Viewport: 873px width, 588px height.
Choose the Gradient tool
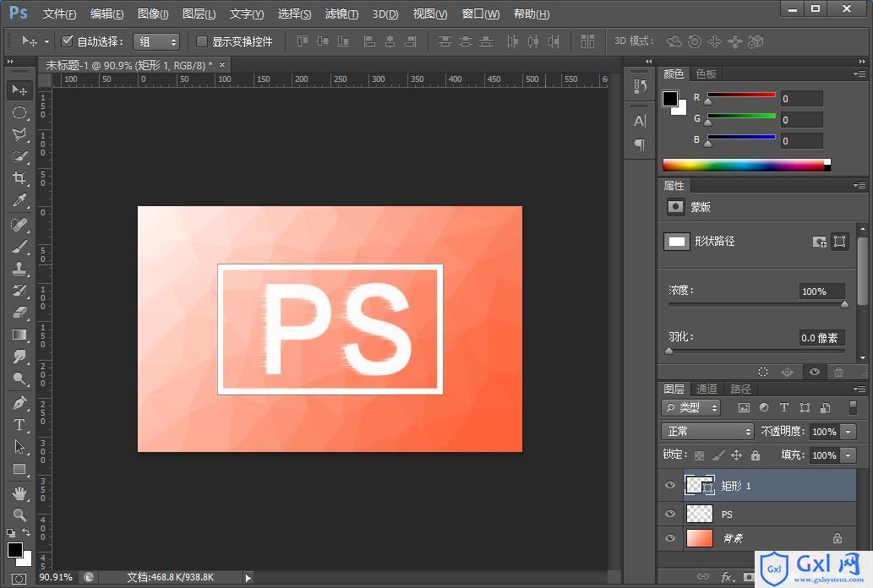(19, 335)
